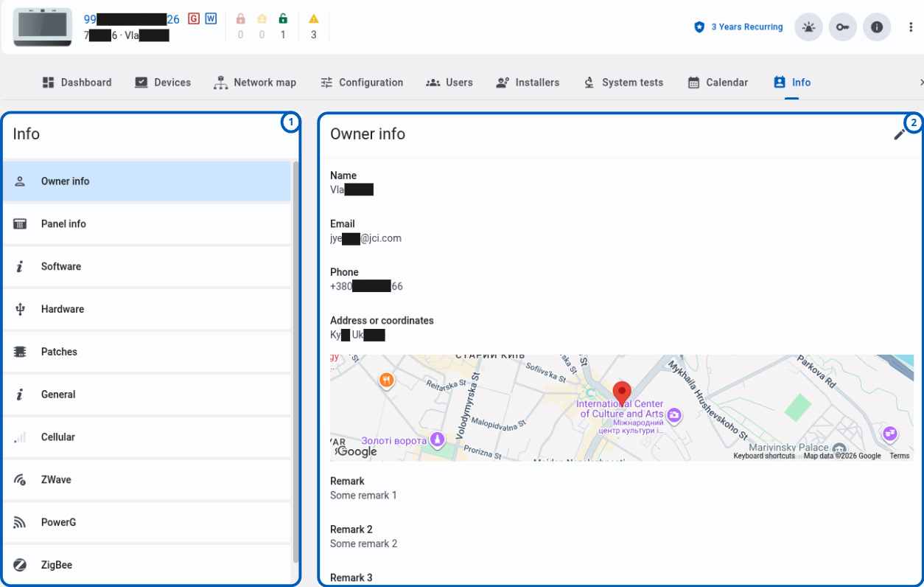Open the Configuration tab
This screenshot has height=587, width=924.
(x=362, y=83)
